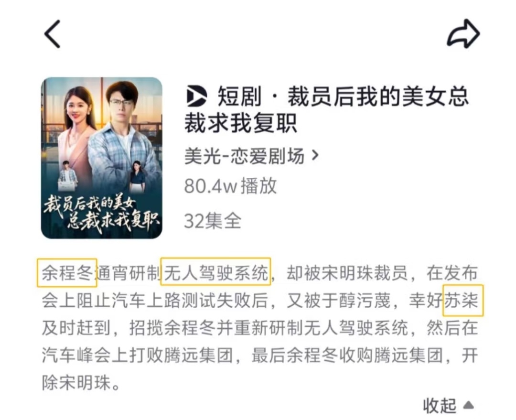This screenshot has width=516, height=420.
Task: Open the 美光-恋爱剧场 channel link
Action: pyautogui.click(x=244, y=156)
